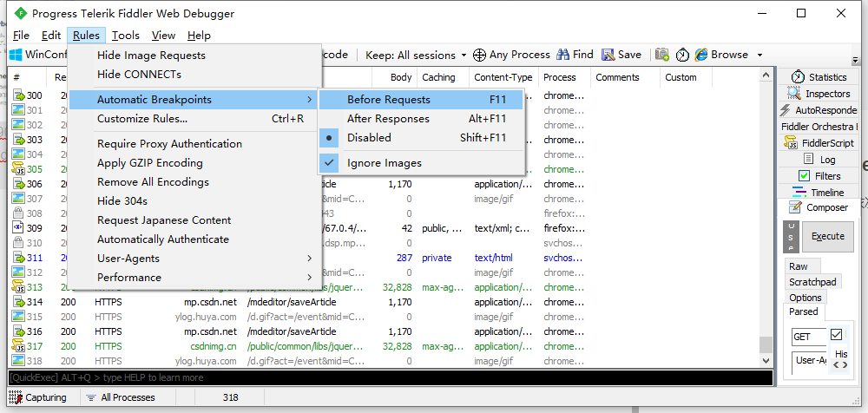Toggle Require Proxy Authentication rule
This screenshot has height=413, width=868.
pyautogui.click(x=195, y=144)
